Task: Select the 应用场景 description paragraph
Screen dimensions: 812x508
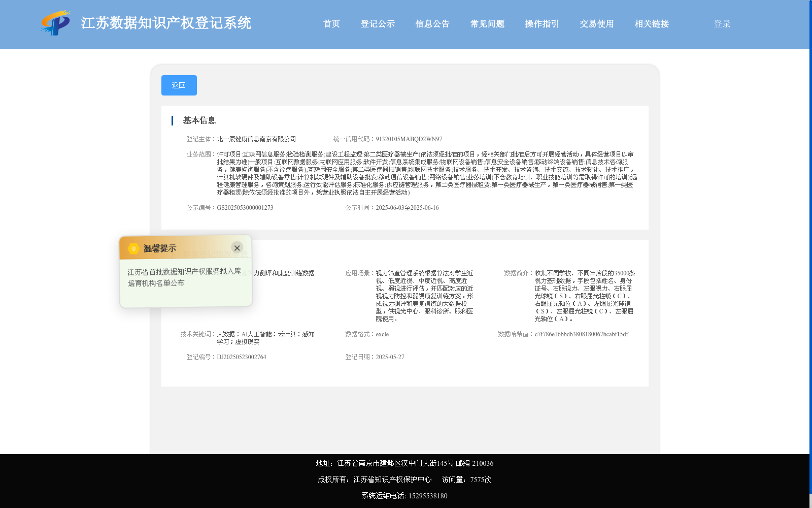Action: [x=425, y=296]
